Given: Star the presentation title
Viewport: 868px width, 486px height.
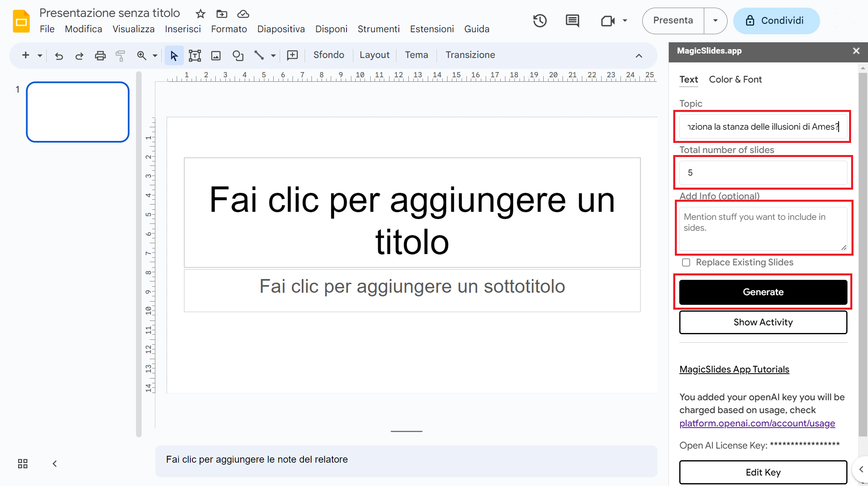Looking at the screenshot, I should pos(200,14).
